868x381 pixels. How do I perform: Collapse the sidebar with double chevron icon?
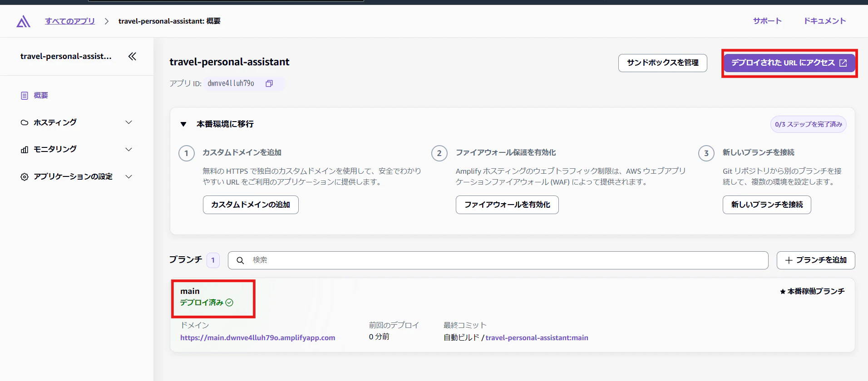click(132, 56)
